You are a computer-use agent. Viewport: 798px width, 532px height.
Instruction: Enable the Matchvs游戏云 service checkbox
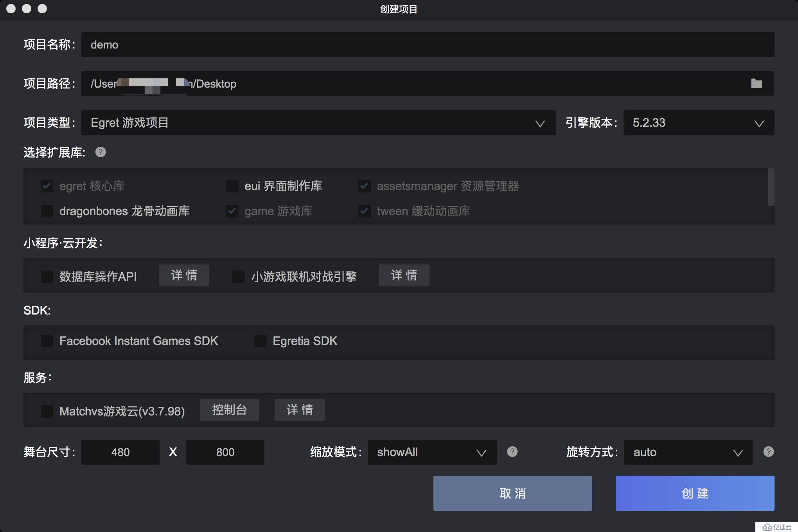pyautogui.click(x=47, y=412)
